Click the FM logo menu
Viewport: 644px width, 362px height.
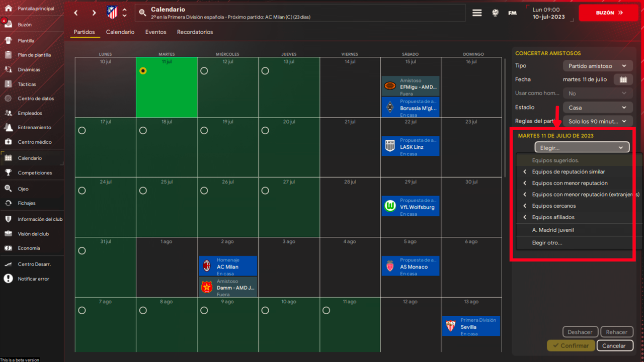(512, 13)
